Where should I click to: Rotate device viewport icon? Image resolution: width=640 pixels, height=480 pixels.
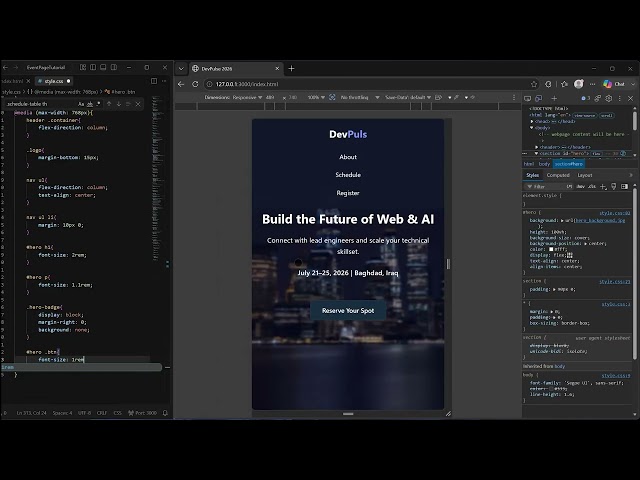coord(439,98)
